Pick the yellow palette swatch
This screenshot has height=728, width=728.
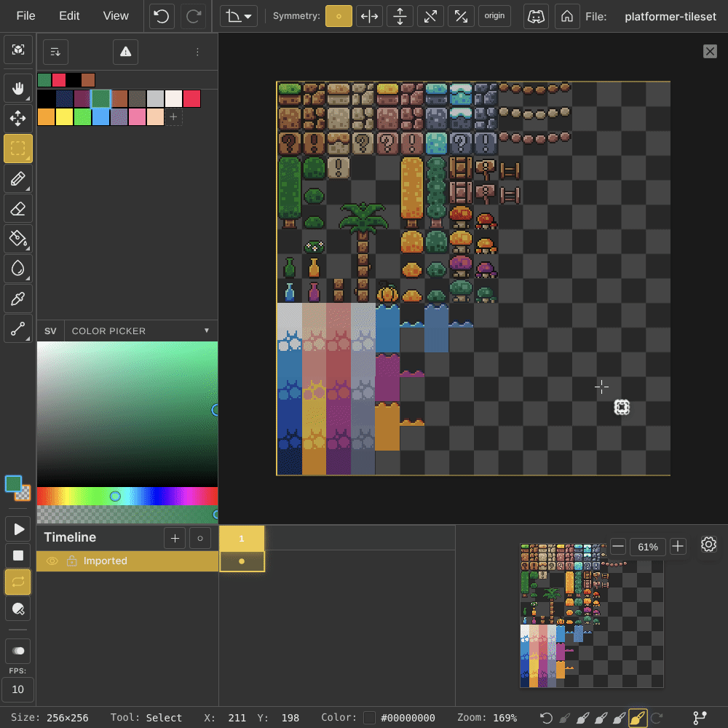pyautogui.click(x=64, y=116)
